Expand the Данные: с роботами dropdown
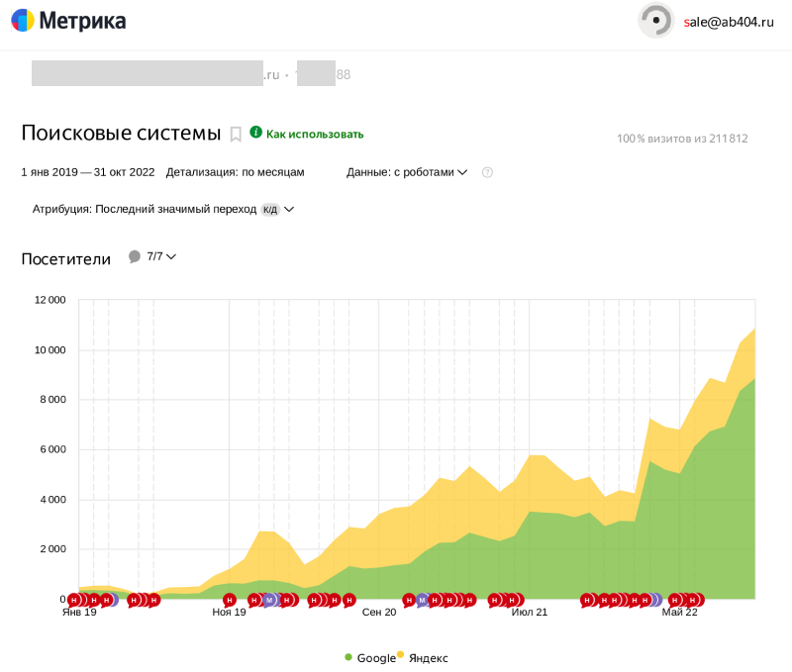Screen dimensions: 792x672 (x=407, y=172)
